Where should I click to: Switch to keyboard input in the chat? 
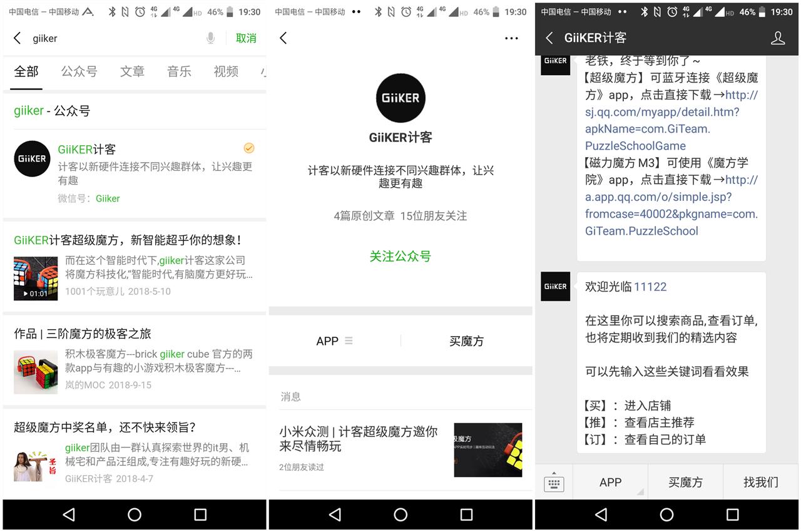[x=554, y=483]
